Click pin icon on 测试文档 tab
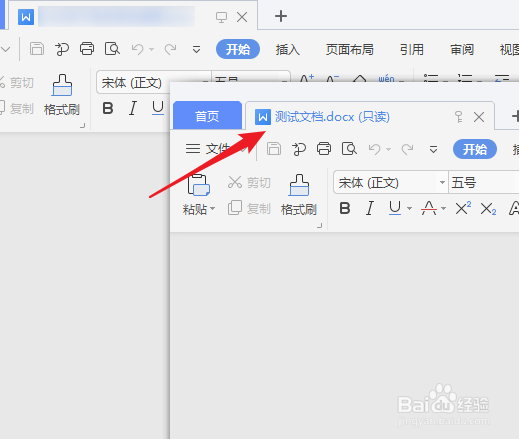This screenshot has height=439, width=519. click(x=459, y=117)
